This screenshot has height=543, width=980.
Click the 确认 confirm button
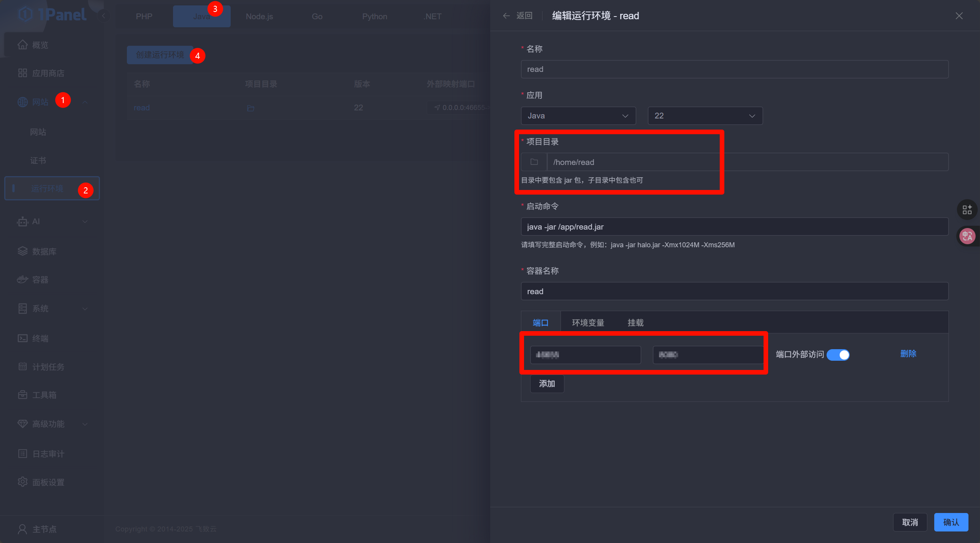pos(951,522)
